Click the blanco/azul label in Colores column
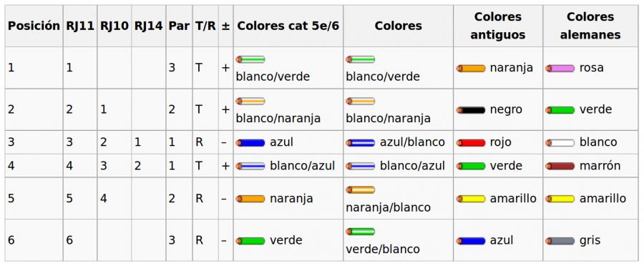 pos(412,166)
